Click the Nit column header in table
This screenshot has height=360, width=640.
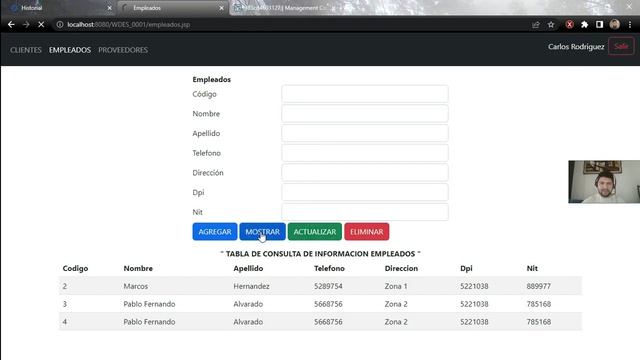[x=532, y=268]
